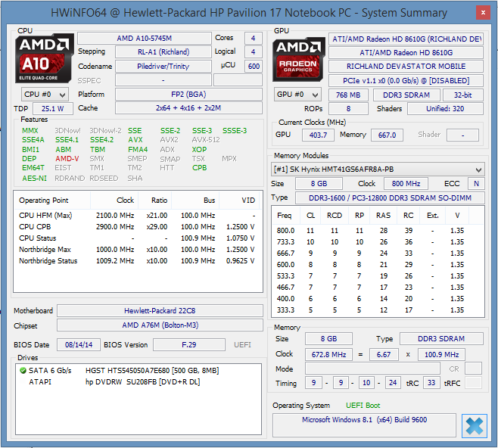
Task: Click the AMD-V feature label
Action: coord(67,158)
